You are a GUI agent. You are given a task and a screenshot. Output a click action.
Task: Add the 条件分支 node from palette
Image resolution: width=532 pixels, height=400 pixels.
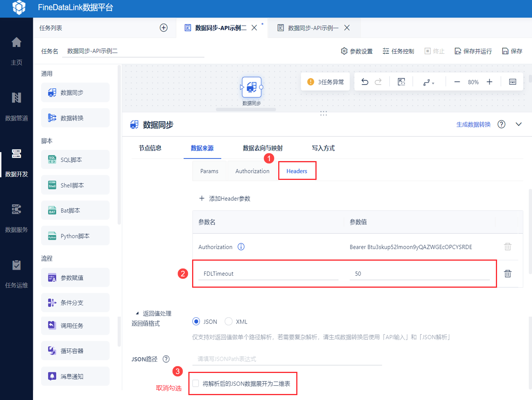pyautogui.click(x=75, y=303)
